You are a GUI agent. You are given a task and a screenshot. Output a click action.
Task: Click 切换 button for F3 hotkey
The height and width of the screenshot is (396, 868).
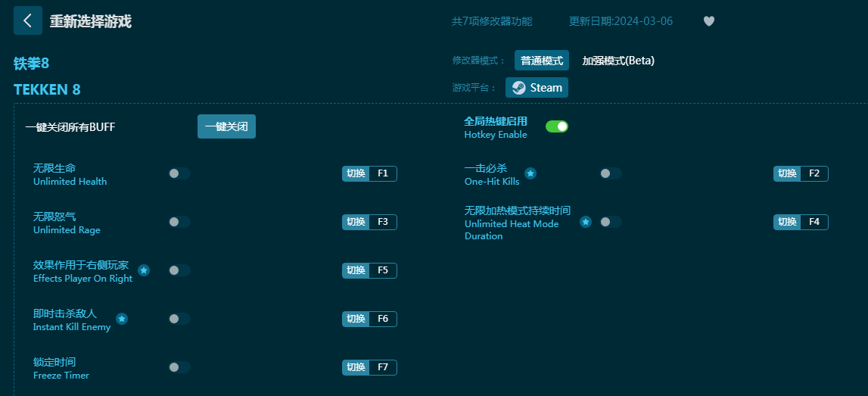[x=356, y=222]
